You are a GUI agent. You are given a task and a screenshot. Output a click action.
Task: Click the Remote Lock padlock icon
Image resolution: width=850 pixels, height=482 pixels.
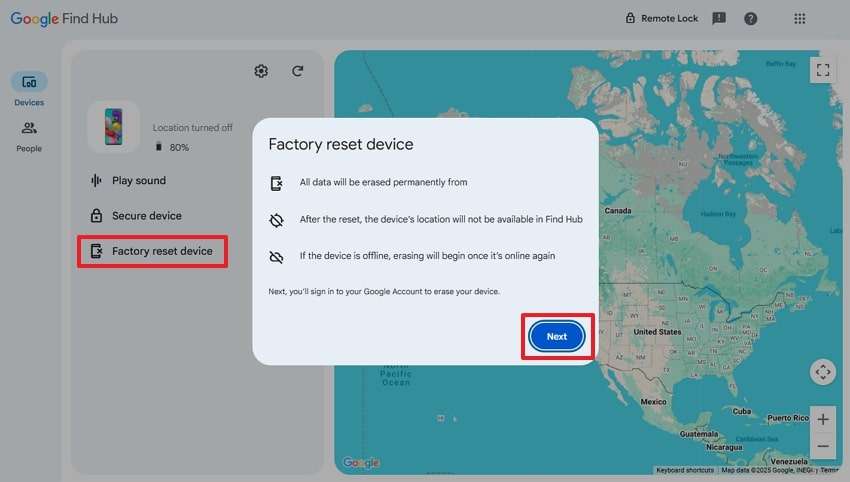[630, 18]
